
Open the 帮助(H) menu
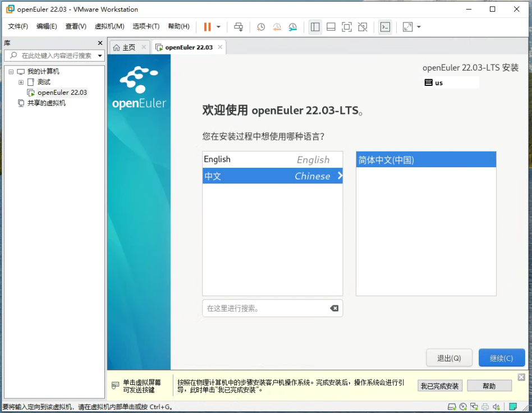[179, 26]
